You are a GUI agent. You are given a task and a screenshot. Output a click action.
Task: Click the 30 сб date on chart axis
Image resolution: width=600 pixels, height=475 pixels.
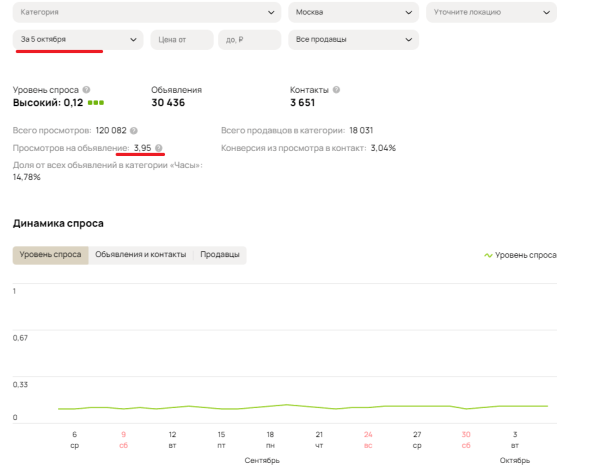[x=466, y=438]
